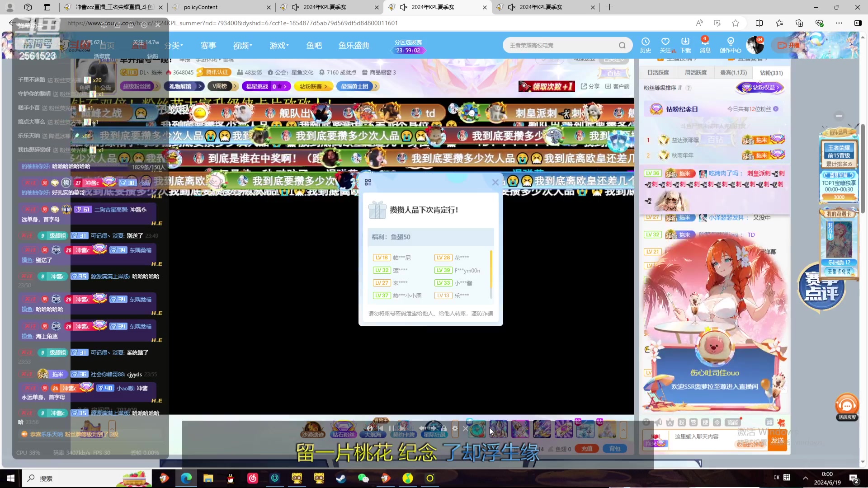Click the 下载 download icon

(x=685, y=45)
